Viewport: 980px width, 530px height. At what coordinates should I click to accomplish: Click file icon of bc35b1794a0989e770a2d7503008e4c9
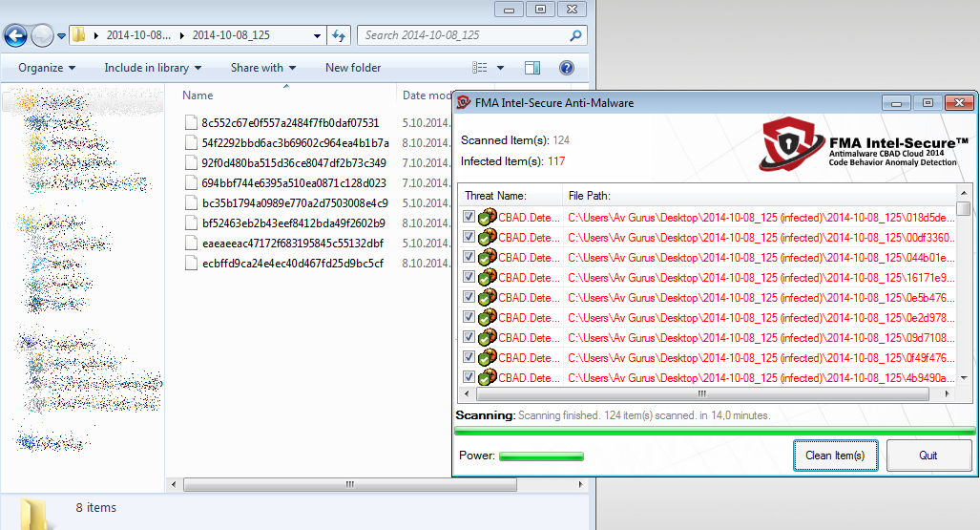[x=191, y=202]
